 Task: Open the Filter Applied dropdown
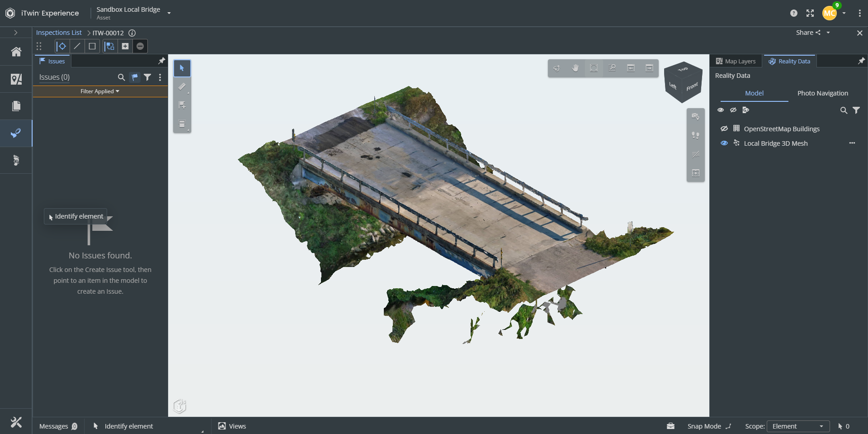pos(100,91)
